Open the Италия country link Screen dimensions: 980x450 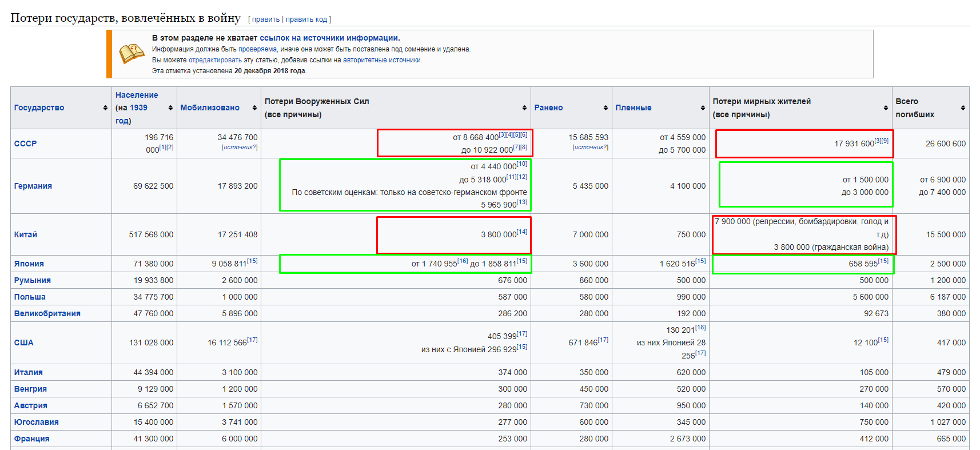coord(29,372)
